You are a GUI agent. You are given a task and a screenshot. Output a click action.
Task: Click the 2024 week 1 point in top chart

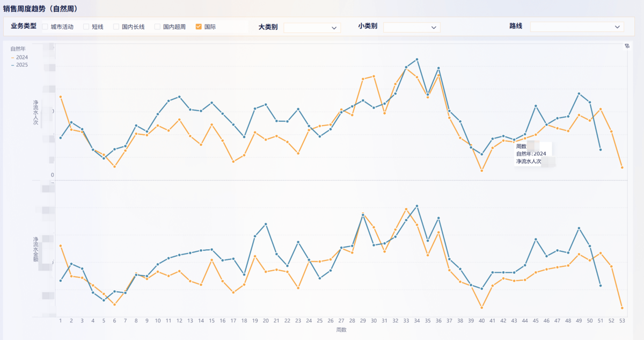click(x=61, y=97)
